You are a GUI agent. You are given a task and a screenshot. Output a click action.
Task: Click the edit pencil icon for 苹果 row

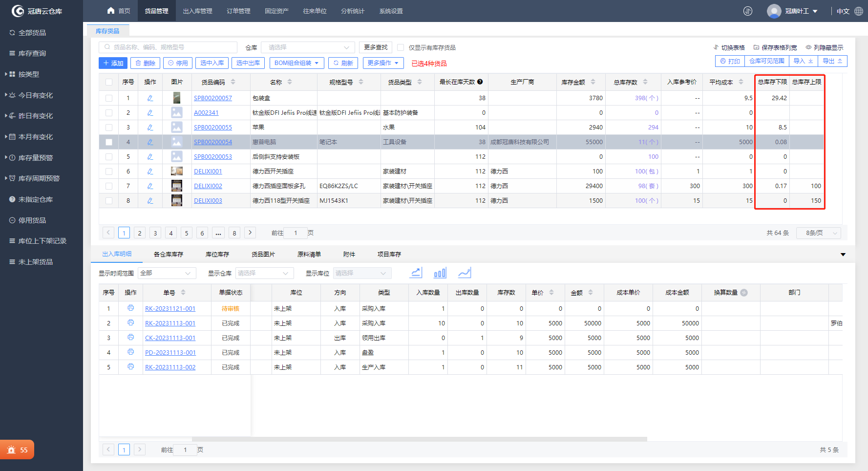point(150,128)
